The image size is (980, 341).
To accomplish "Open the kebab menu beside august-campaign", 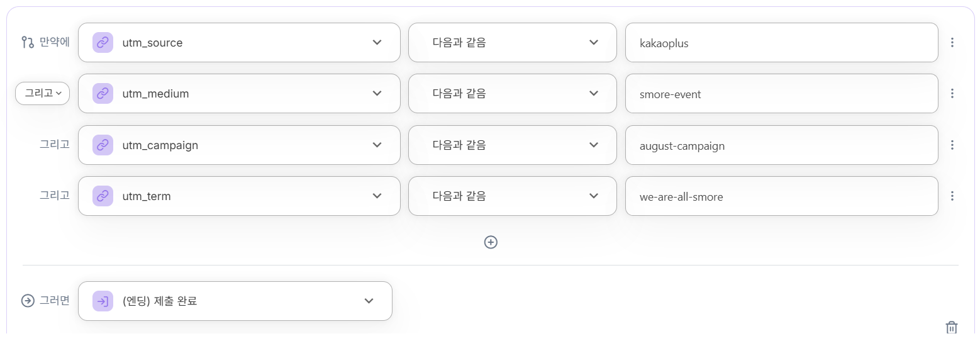I will pyautogui.click(x=952, y=145).
